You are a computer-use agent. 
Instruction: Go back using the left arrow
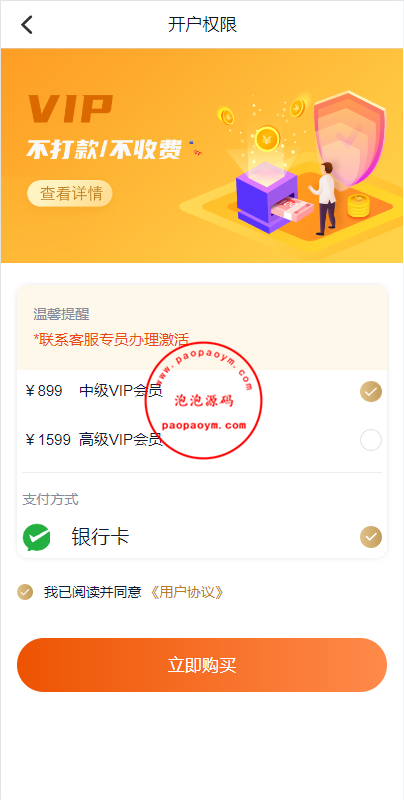pos(27,24)
